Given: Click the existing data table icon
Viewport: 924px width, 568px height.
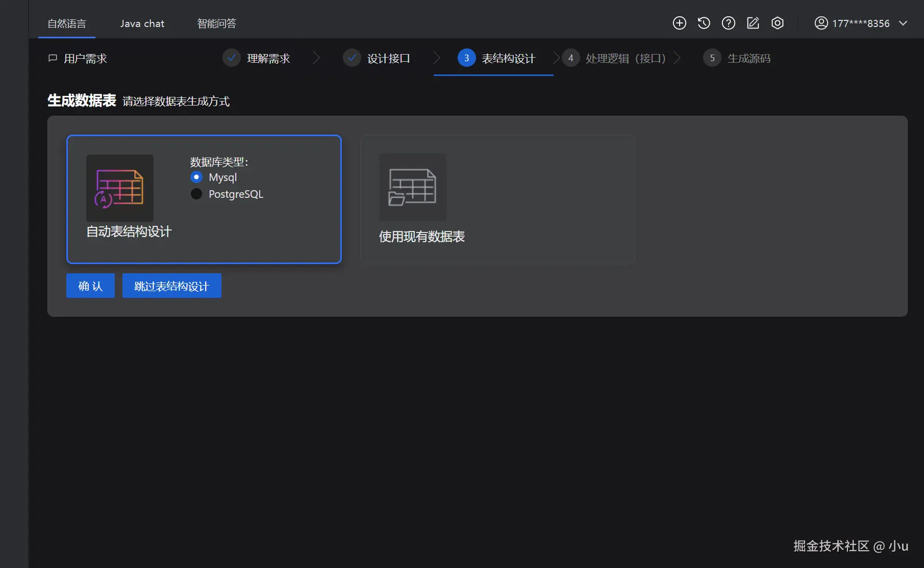Looking at the screenshot, I should [x=413, y=187].
